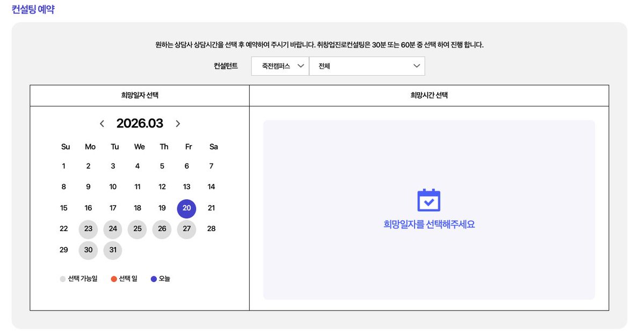Click date 12 on the calendar
644x331 pixels.
tap(162, 187)
